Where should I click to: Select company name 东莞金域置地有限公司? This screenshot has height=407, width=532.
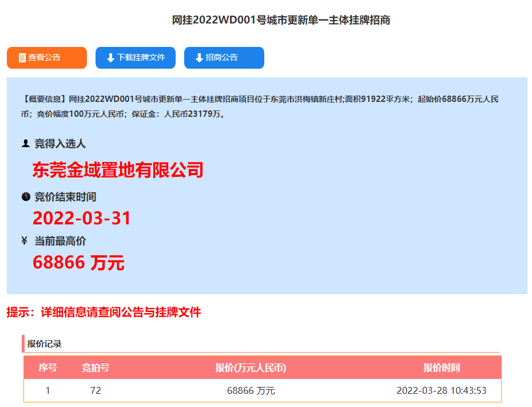118,169
